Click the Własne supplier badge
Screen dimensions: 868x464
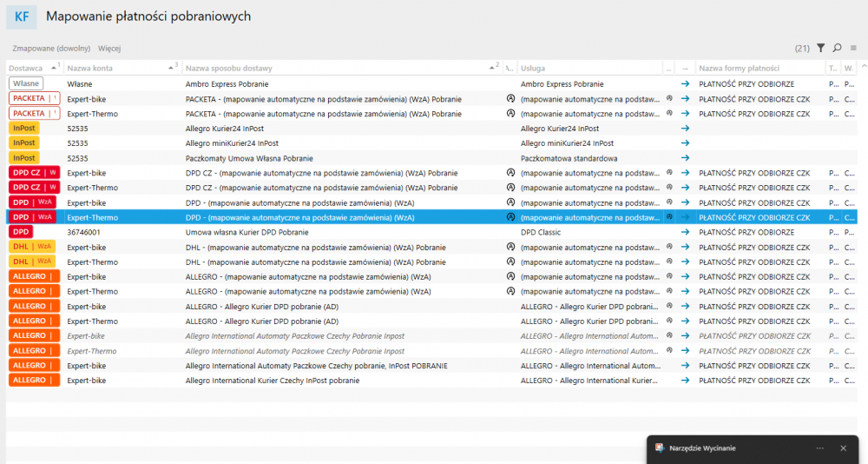pyautogui.click(x=27, y=84)
